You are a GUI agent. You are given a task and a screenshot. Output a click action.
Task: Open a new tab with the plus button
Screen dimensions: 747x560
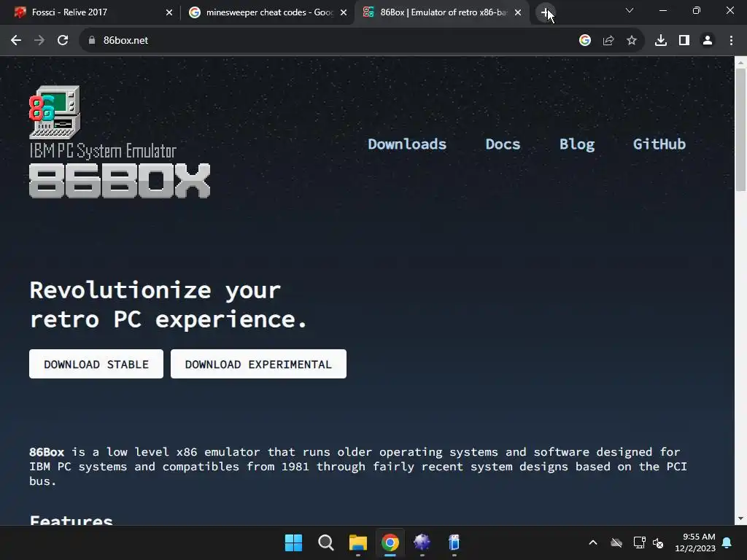click(546, 12)
